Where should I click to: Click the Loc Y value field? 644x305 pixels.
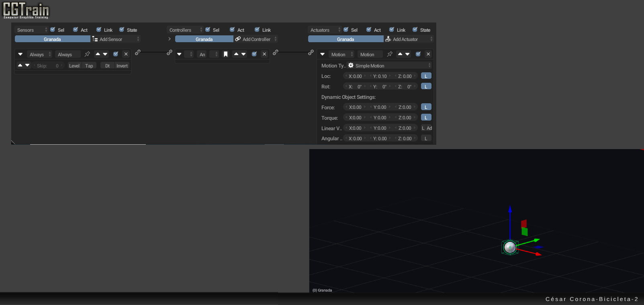click(380, 76)
